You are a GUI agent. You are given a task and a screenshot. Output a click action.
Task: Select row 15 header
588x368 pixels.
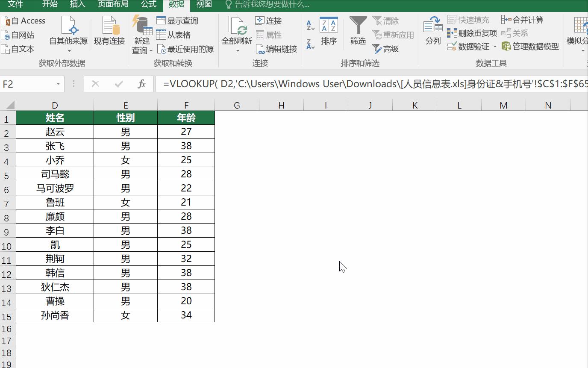tap(8, 315)
